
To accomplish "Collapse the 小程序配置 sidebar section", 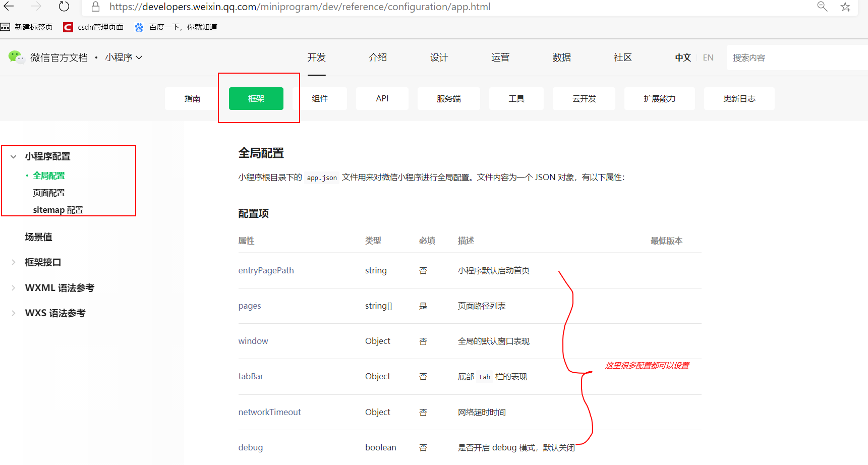I will [x=13, y=156].
